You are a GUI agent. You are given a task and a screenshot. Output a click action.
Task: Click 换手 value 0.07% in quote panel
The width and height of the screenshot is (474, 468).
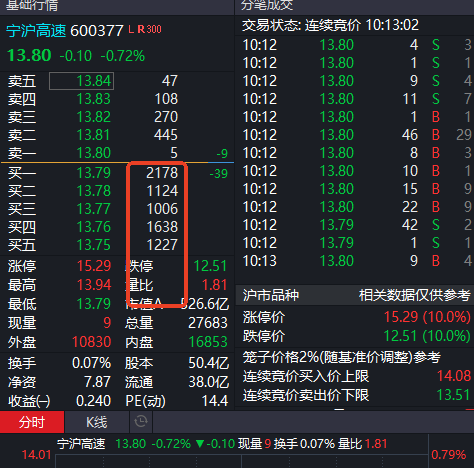tap(92, 363)
